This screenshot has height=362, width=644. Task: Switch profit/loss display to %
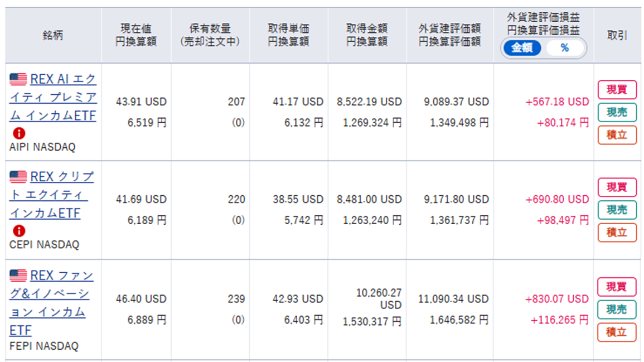point(565,48)
